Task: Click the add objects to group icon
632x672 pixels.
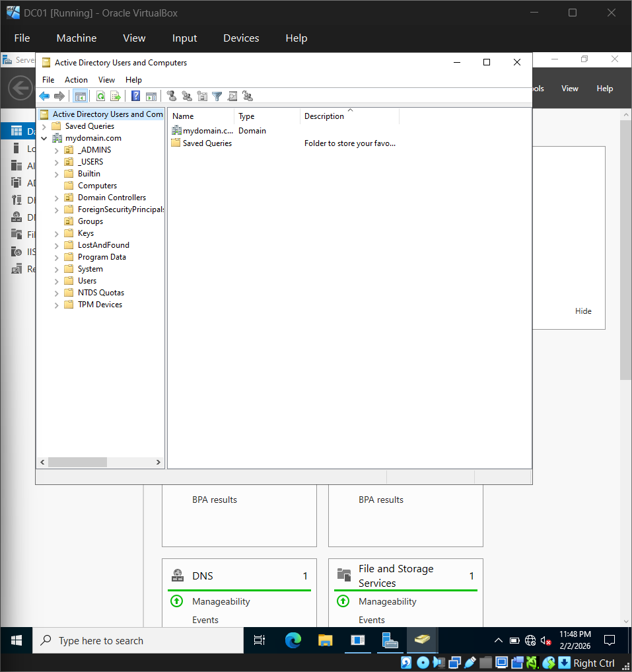Action: tap(248, 96)
